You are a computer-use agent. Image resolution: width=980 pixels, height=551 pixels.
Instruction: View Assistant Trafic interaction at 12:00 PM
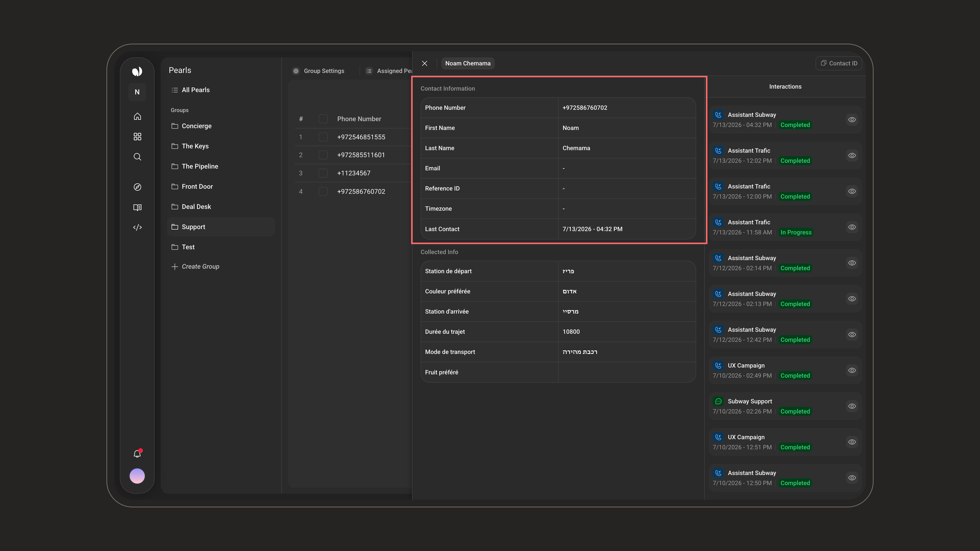click(x=852, y=191)
